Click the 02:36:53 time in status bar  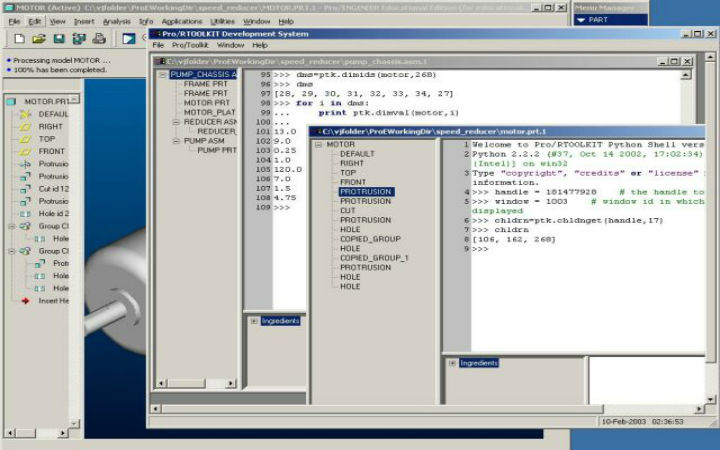(667, 421)
